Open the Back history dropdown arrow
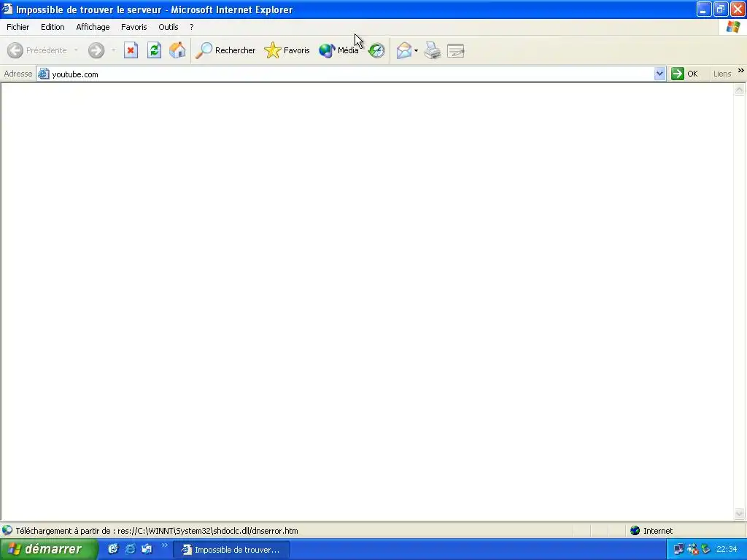This screenshot has width=747, height=560. [76, 50]
